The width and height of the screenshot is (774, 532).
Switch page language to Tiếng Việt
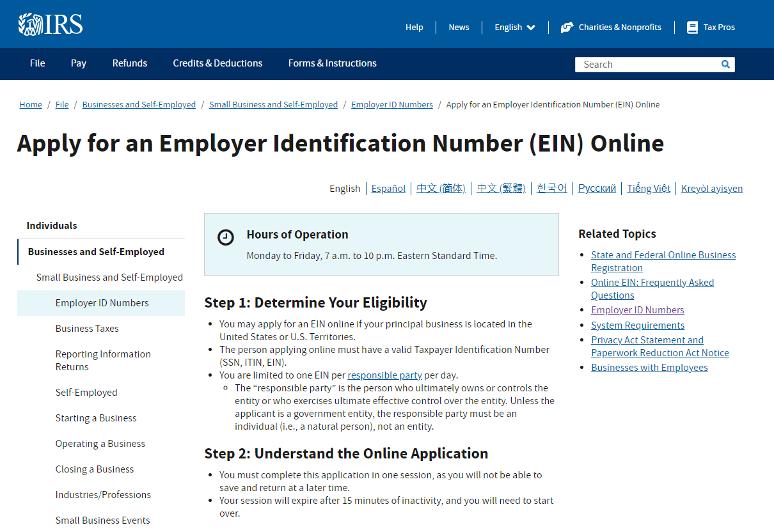coord(649,189)
